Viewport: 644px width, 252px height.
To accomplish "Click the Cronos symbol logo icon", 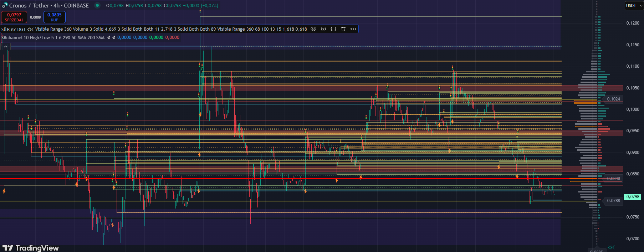I will (5, 5).
